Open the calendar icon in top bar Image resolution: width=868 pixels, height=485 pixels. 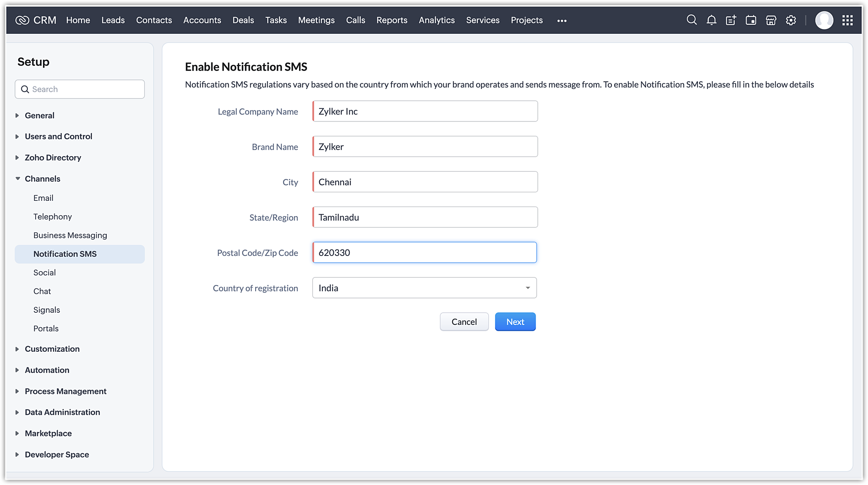[751, 20]
